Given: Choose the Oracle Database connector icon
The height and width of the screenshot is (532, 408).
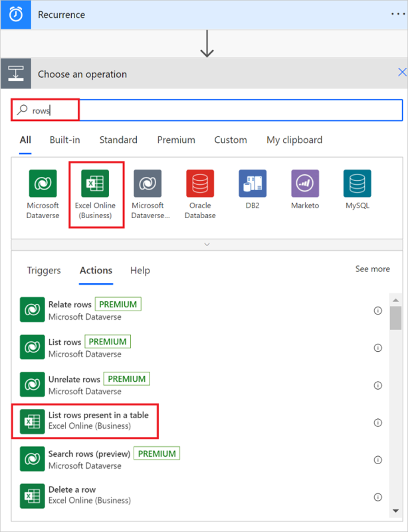Looking at the screenshot, I should (200, 184).
